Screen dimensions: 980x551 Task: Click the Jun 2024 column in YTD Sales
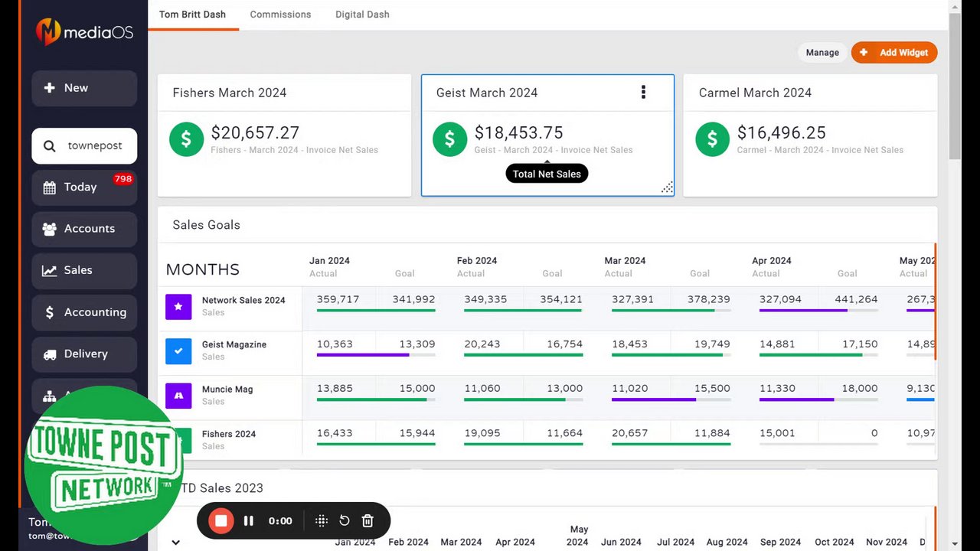(621, 542)
